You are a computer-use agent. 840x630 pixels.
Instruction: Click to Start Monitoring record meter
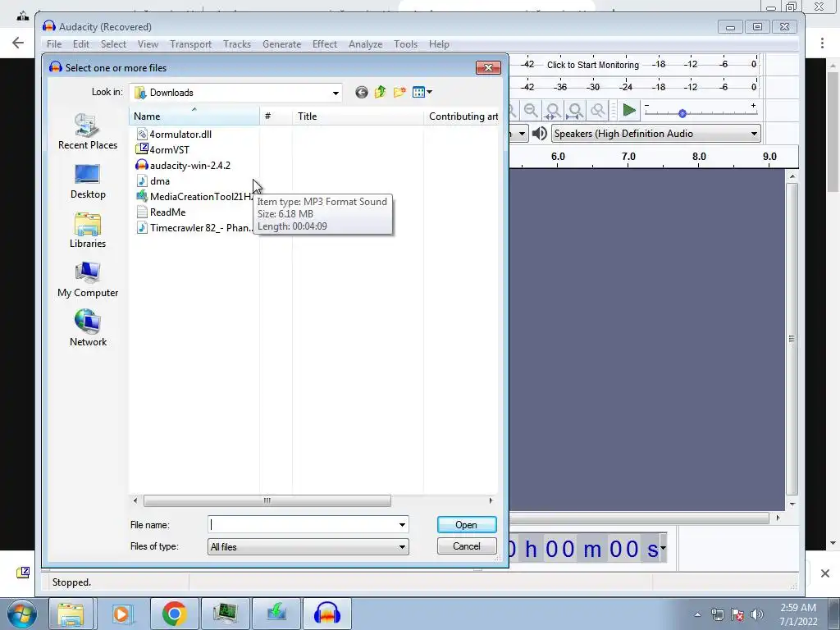coord(593,65)
